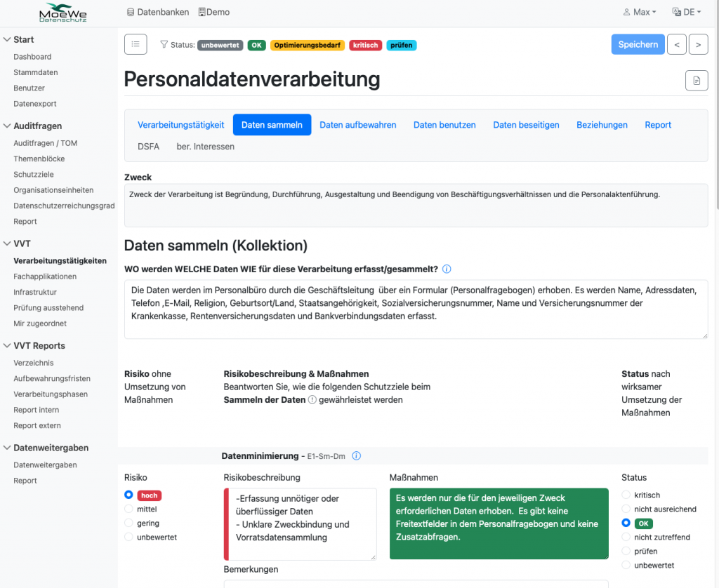Viewport: 719px width, 588px height.
Task: Select risk level gering
Action: click(128, 523)
